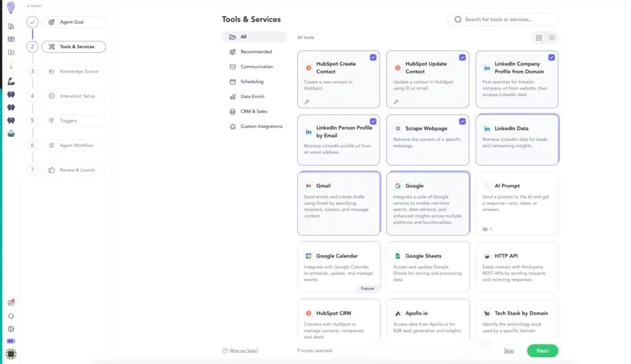Click the '9 tool(s) selected' status text

315,350
